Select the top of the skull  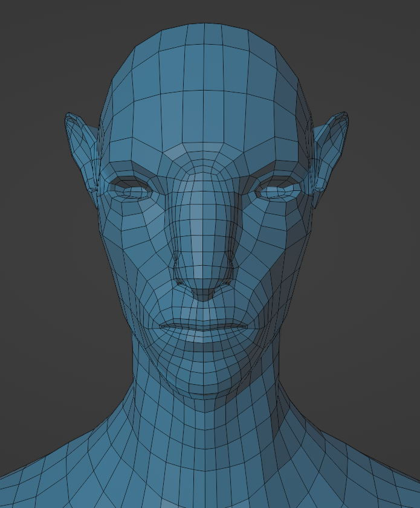click(x=204, y=36)
